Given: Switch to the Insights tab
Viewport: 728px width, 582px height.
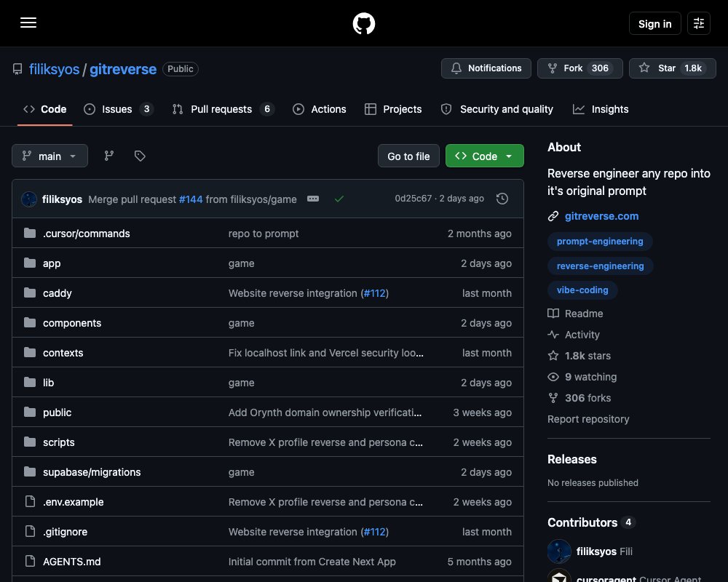Looking at the screenshot, I should click(x=601, y=109).
